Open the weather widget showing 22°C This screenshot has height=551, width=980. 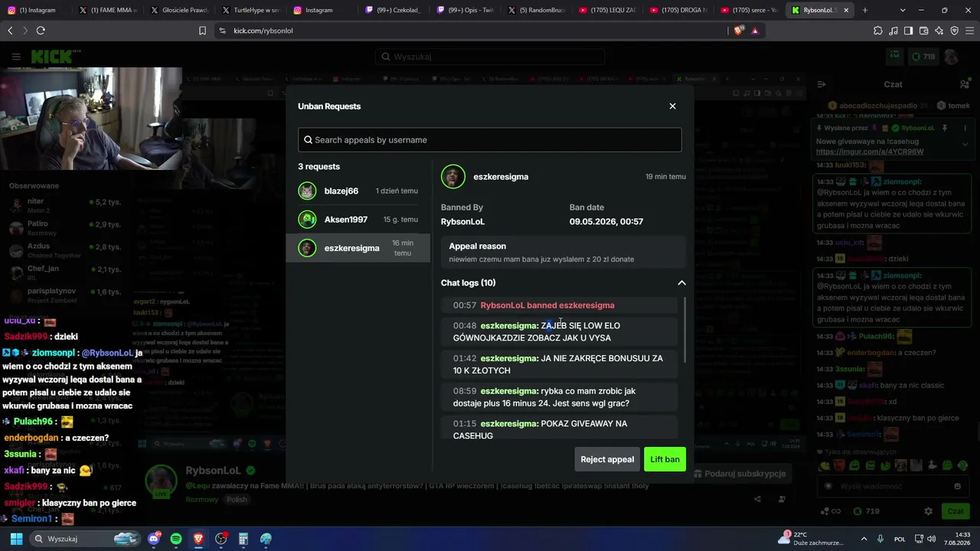tap(812, 539)
